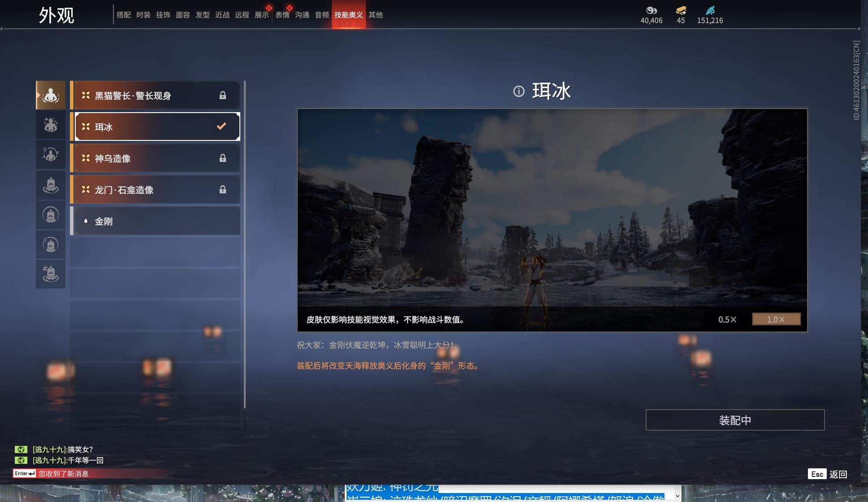
Task: Select the fifth sidebar icon, the circled bell
Action: tap(51, 215)
